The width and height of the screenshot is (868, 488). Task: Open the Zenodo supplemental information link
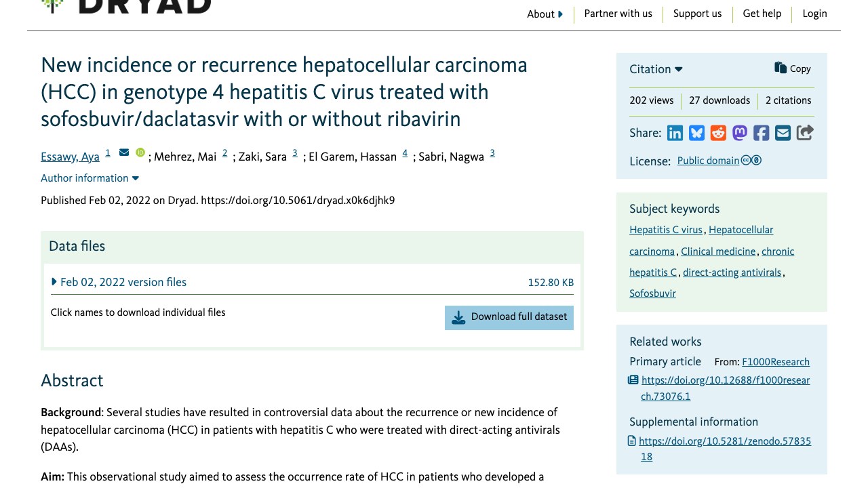[x=725, y=449]
